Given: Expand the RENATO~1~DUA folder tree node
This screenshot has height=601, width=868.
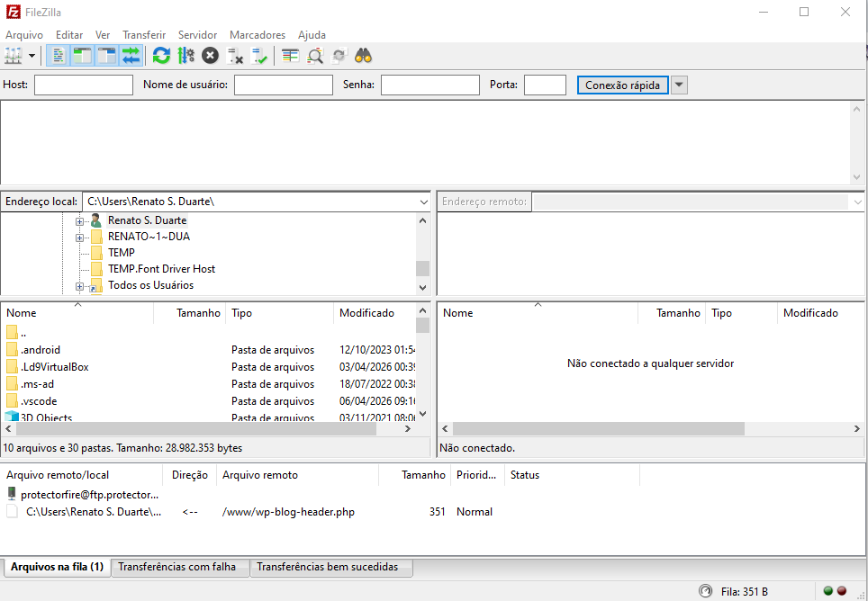Looking at the screenshot, I should pyautogui.click(x=80, y=238).
